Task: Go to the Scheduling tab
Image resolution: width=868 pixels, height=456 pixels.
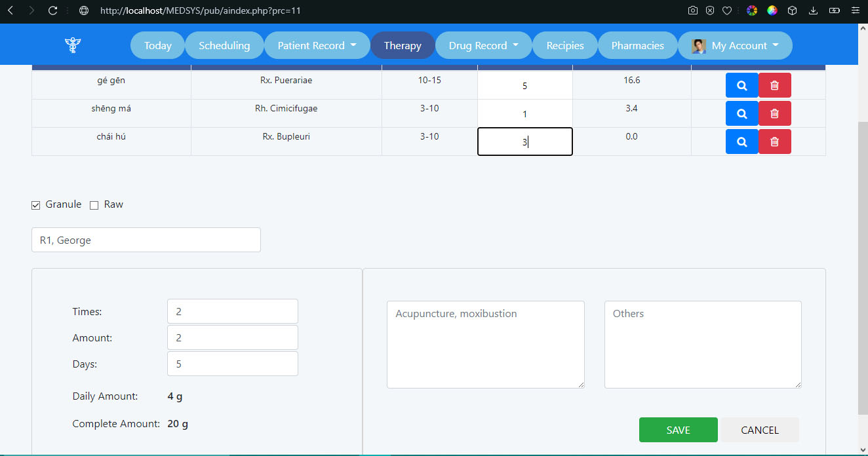Action: (x=224, y=45)
